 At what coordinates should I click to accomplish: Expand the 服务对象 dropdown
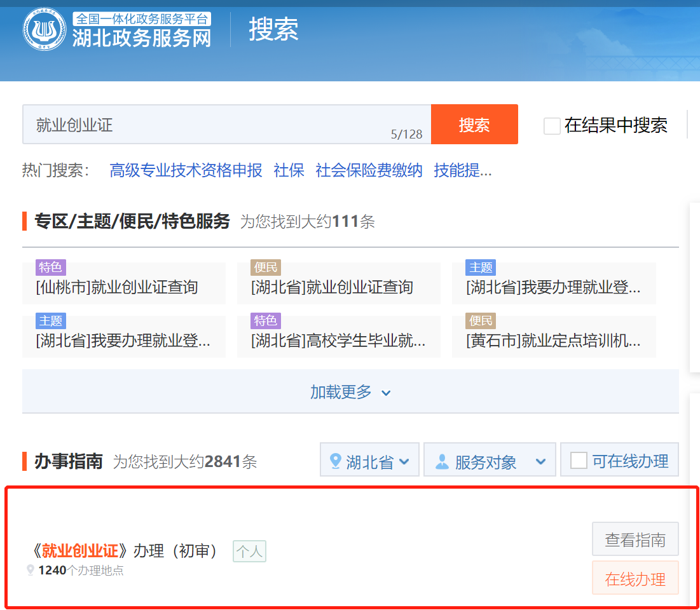coord(490,460)
